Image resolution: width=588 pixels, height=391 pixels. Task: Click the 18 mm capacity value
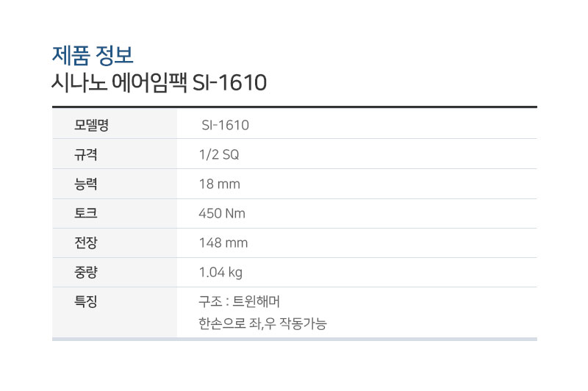coord(219,184)
